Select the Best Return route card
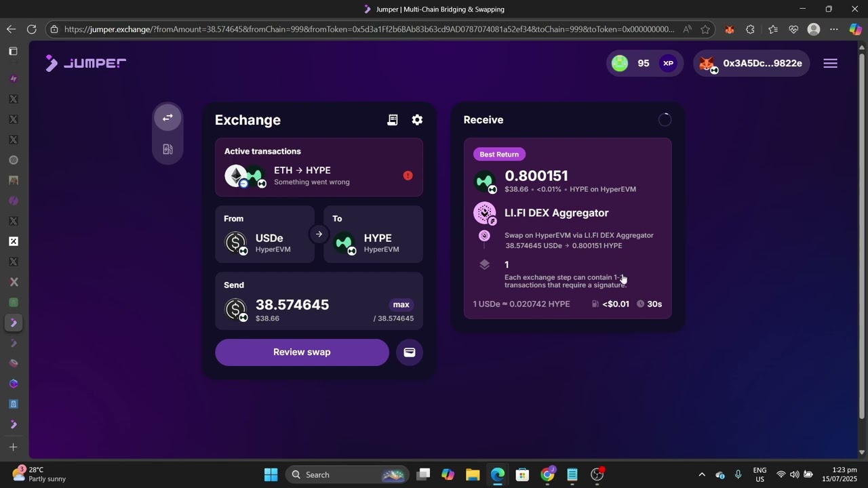 [568, 228]
